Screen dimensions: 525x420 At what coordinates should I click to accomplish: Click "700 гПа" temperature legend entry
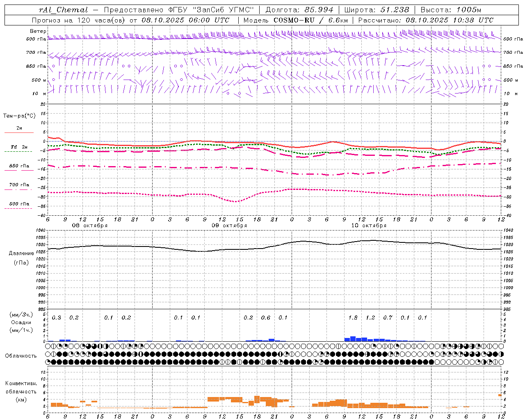(x=19, y=185)
